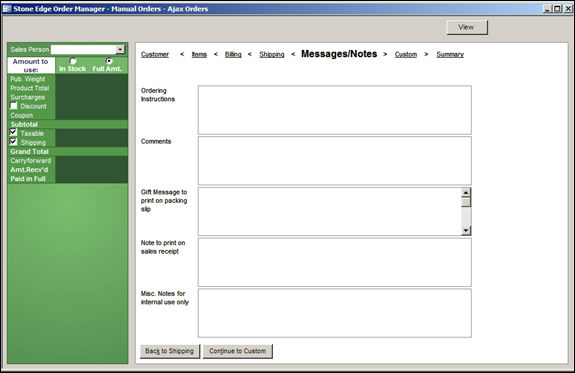Click inside the Comments text box
The height and width of the screenshot is (373, 575).
334,161
